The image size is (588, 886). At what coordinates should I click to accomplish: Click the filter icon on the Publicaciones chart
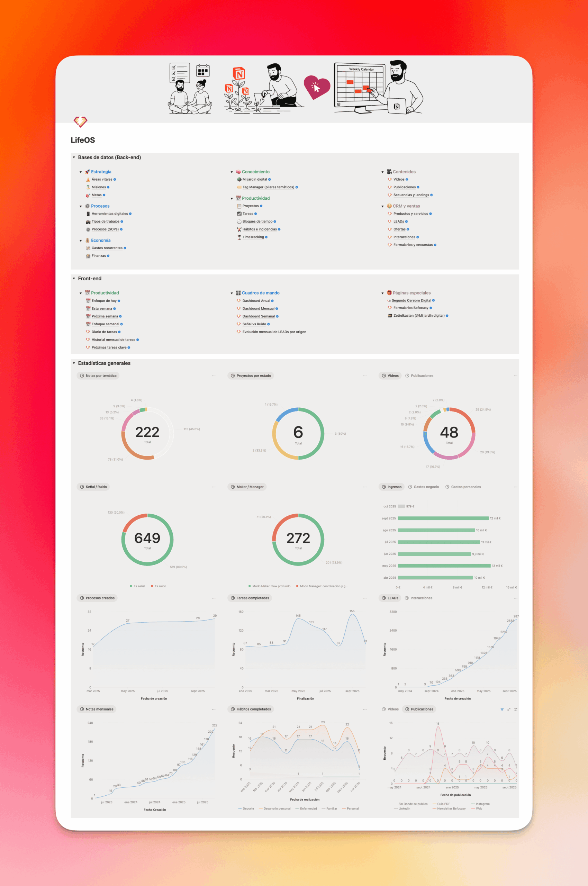tap(502, 709)
